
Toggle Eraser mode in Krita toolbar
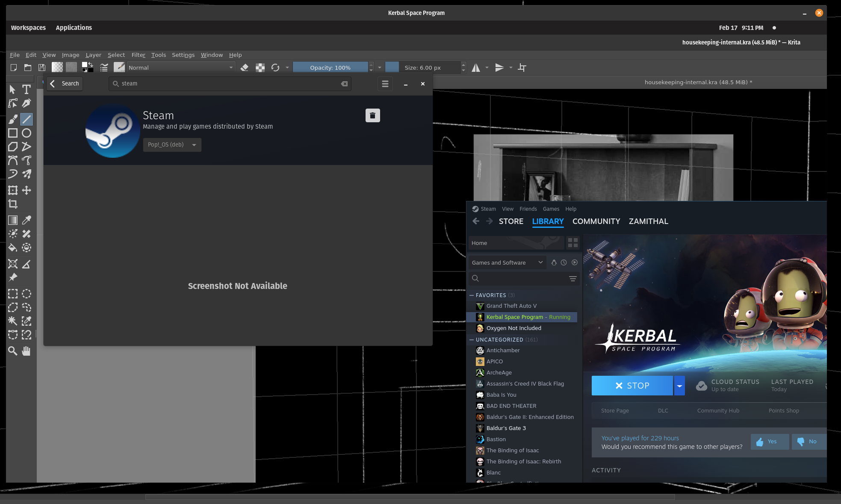[x=245, y=68]
